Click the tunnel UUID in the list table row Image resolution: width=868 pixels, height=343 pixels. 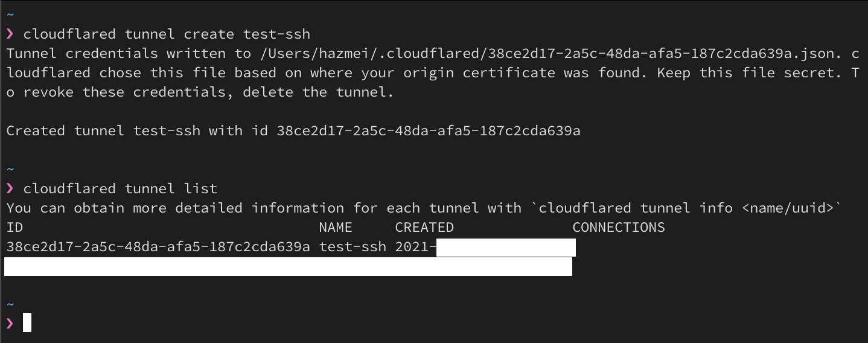coord(158,247)
